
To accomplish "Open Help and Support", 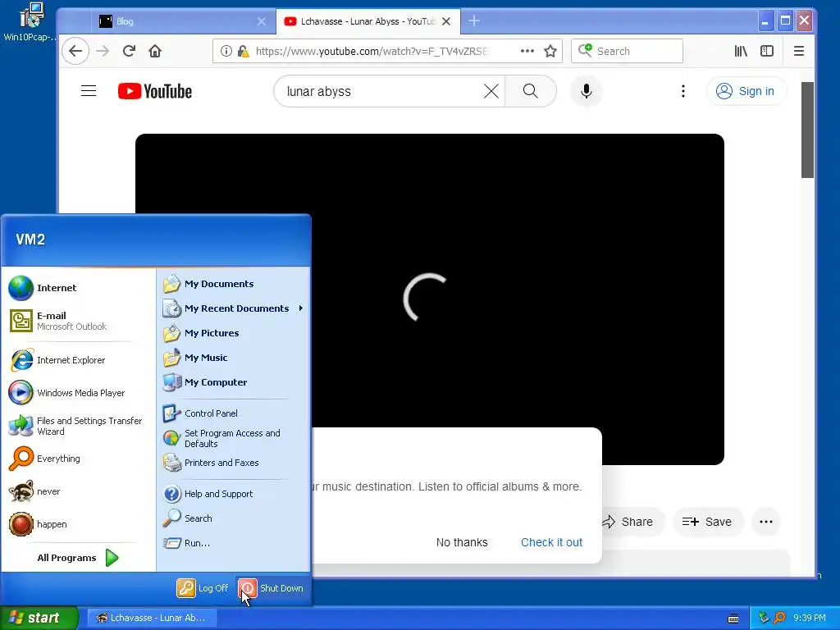I will point(208,494).
